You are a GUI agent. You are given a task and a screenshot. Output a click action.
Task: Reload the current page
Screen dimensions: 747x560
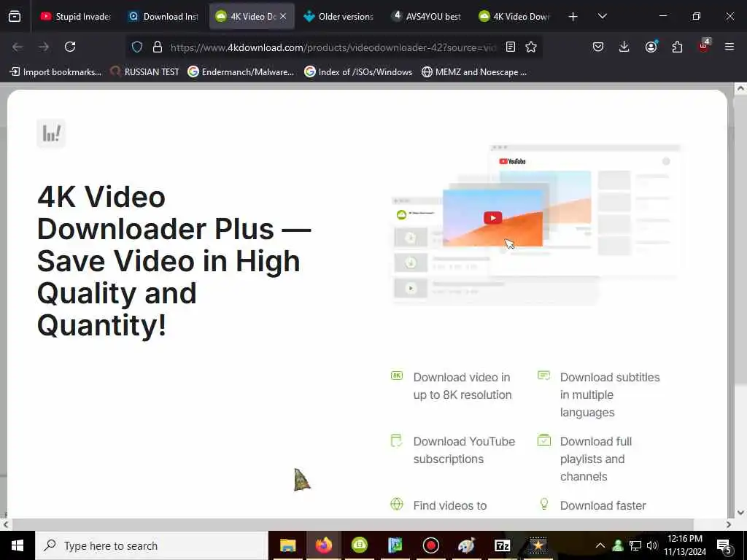(70, 47)
